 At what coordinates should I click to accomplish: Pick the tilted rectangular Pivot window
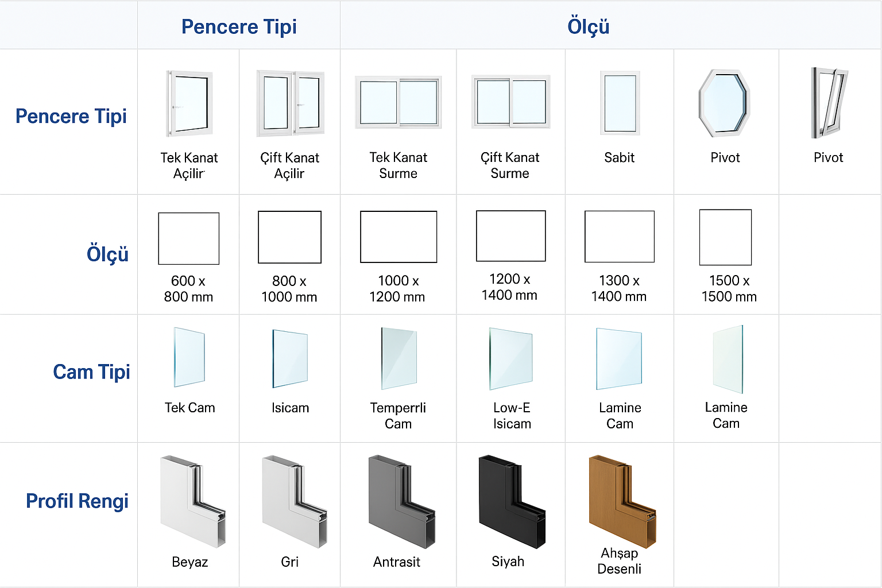829,103
